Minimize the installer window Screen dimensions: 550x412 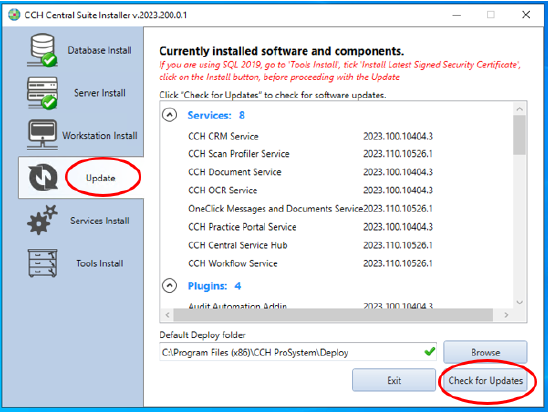coord(457,15)
